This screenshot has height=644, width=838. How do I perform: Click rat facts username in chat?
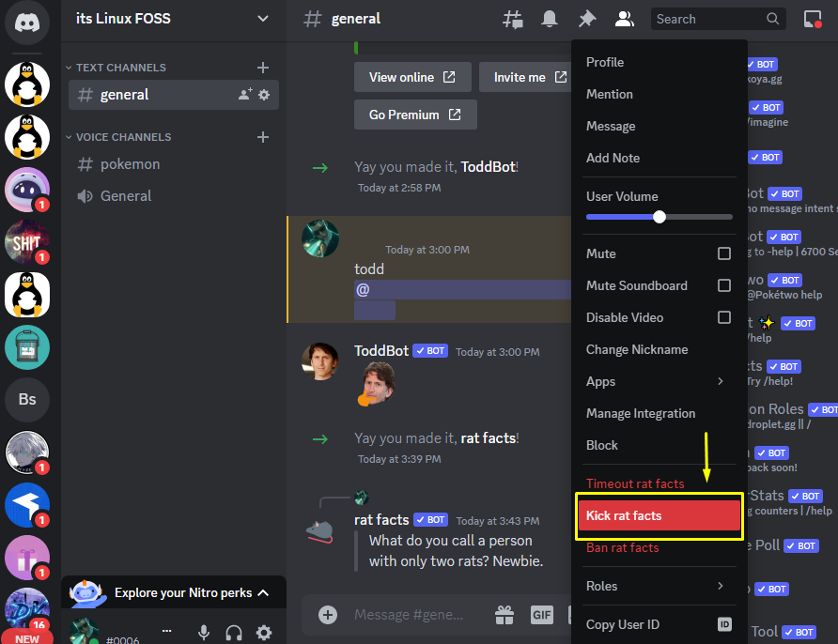pyautogui.click(x=381, y=519)
